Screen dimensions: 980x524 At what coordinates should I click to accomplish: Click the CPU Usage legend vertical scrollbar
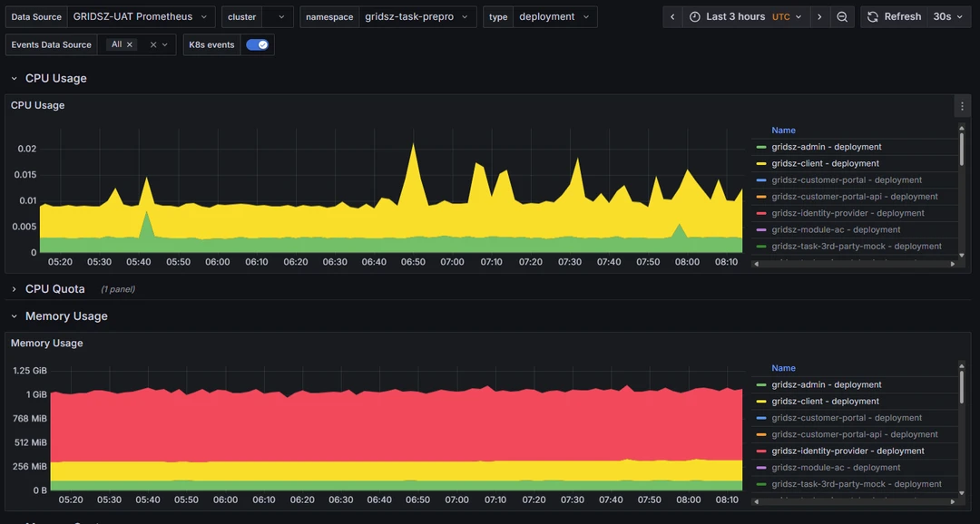pos(962,150)
